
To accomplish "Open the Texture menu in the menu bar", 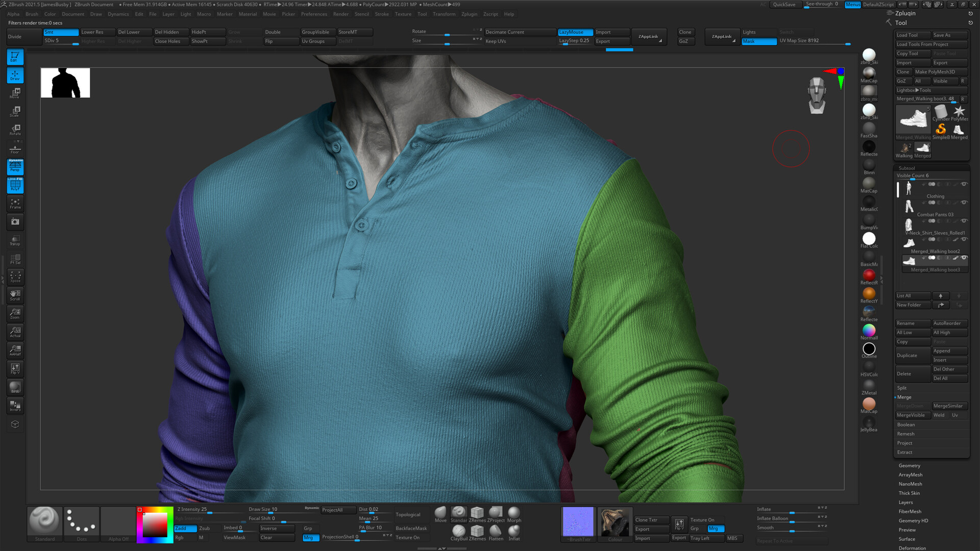I will coord(403,14).
